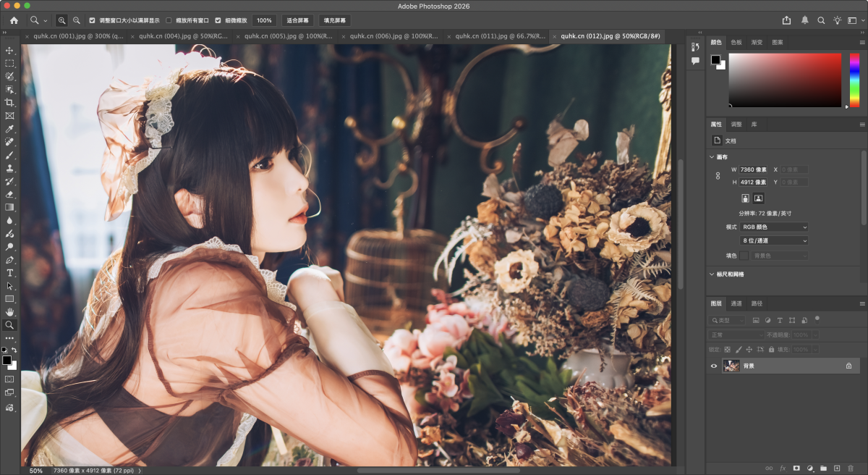Select the Eyedropper tool
This screenshot has width=868, height=475.
(x=10, y=129)
